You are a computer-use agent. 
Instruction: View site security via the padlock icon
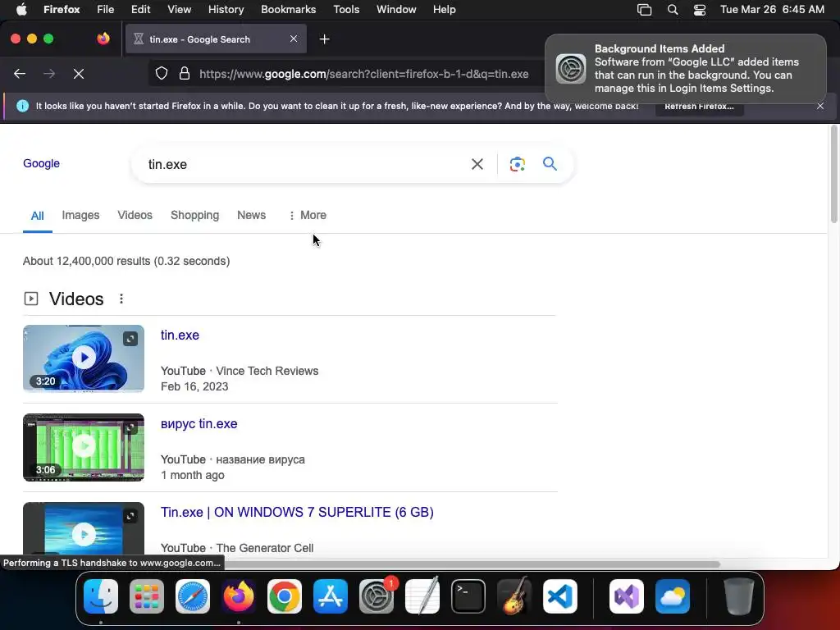(x=185, y=73)
